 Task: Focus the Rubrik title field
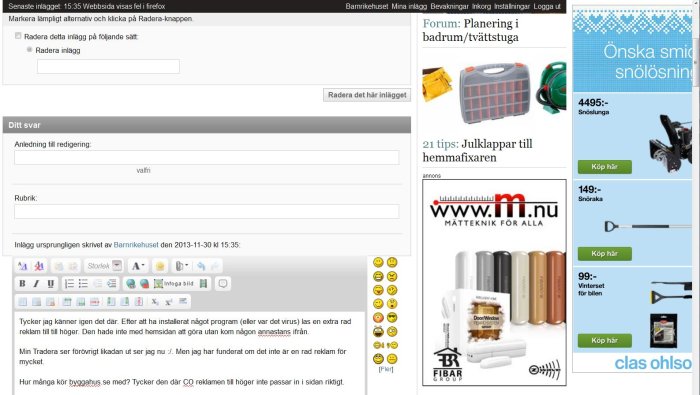tap(207, 212)
